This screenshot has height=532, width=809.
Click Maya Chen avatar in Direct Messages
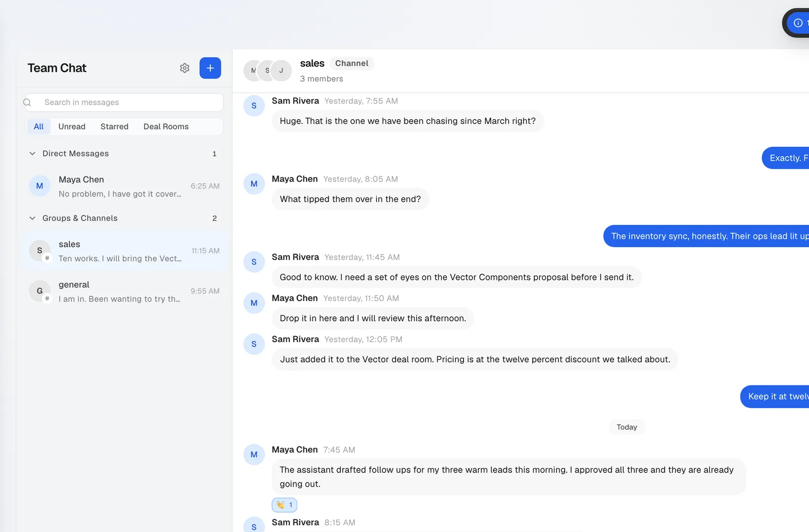39,186
